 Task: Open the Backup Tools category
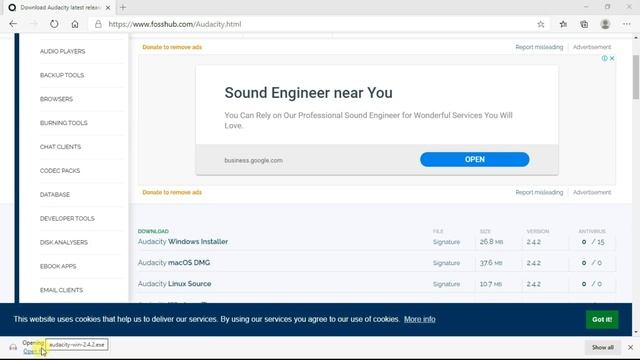coord(62,75)
